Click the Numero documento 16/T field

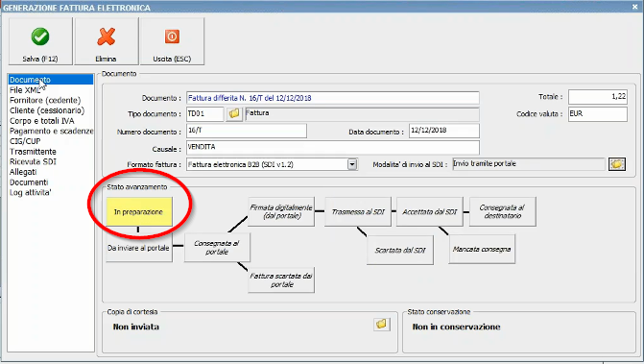(247, 131)
